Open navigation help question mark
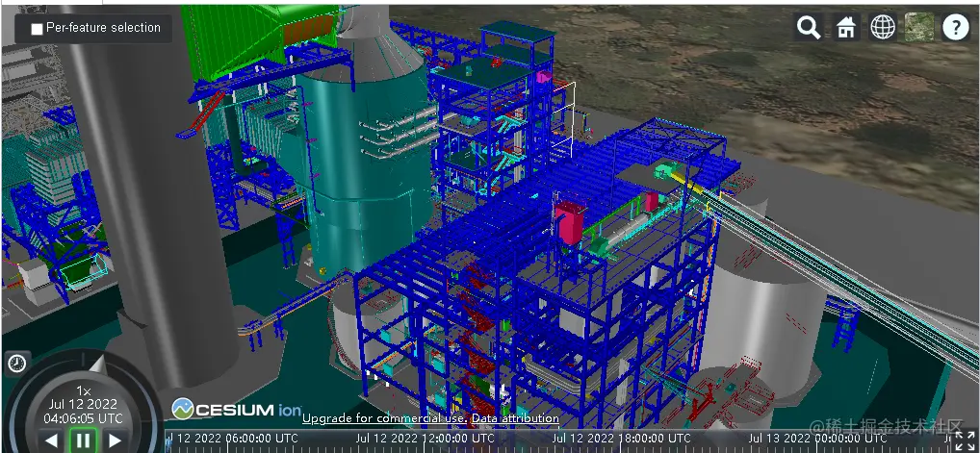This screenshot has width=980, height=453. coord(956,28)
